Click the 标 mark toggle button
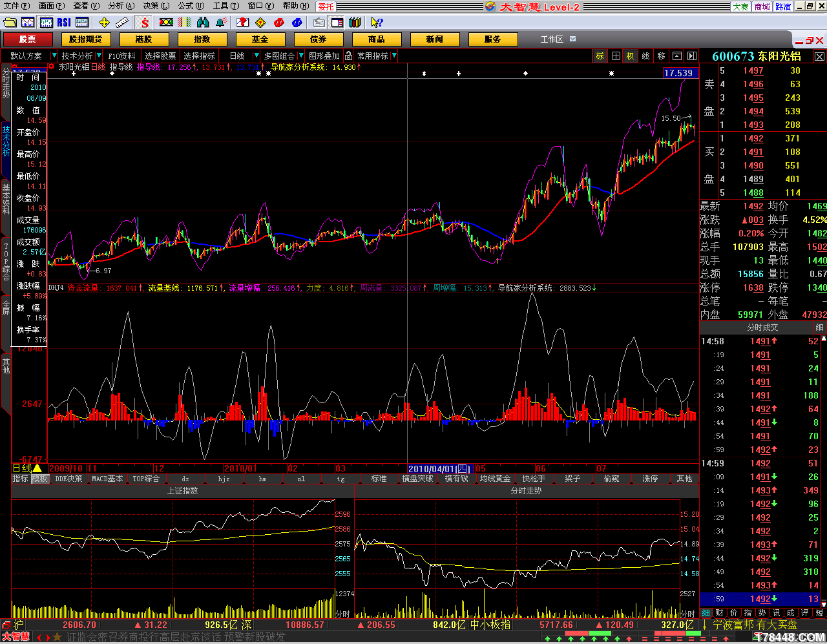827x644 pixels. (x=600, y=56)
